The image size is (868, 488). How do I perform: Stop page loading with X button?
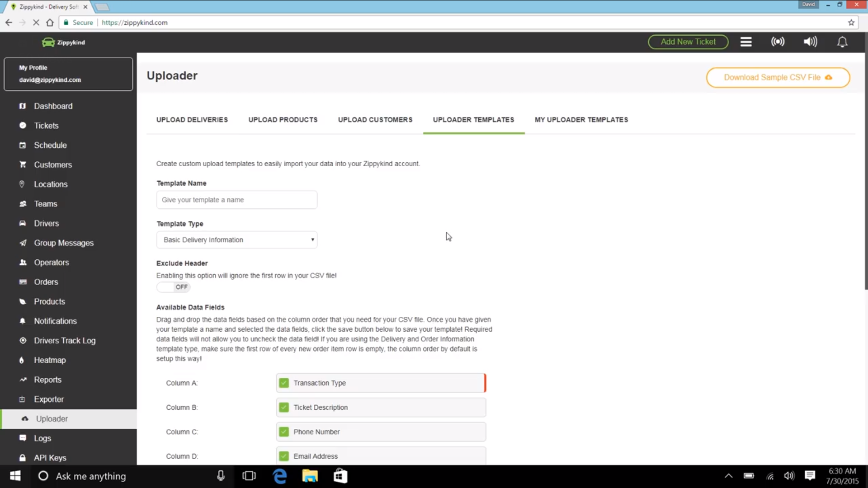36,23
